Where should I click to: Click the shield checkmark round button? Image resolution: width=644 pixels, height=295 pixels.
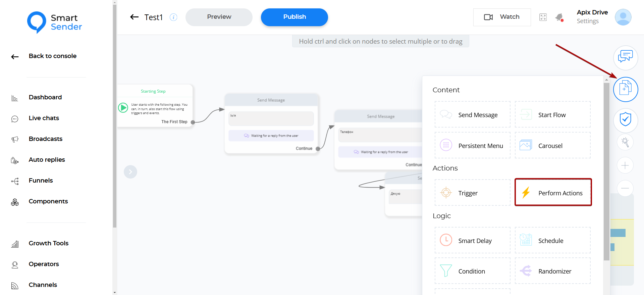pos(626,120)
